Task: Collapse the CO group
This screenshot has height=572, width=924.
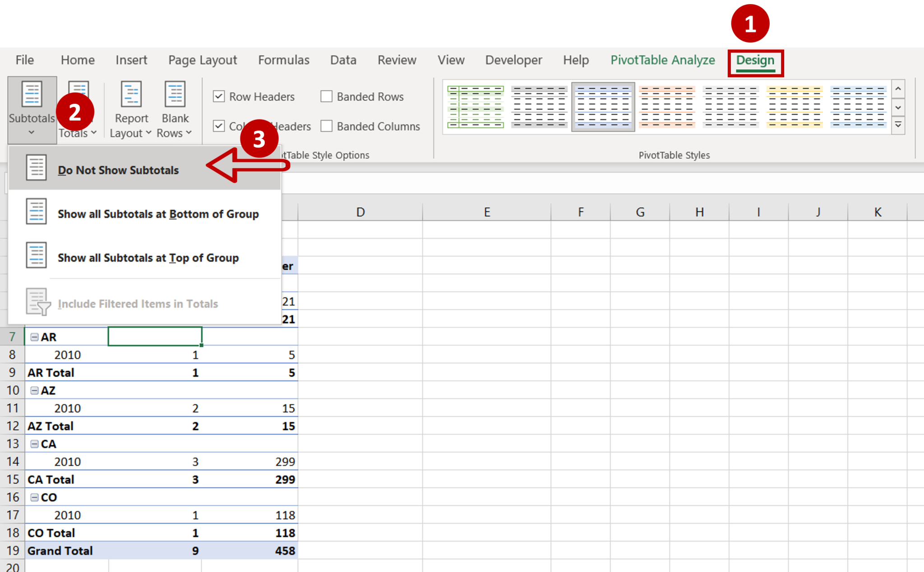Action: click(34, 498)
